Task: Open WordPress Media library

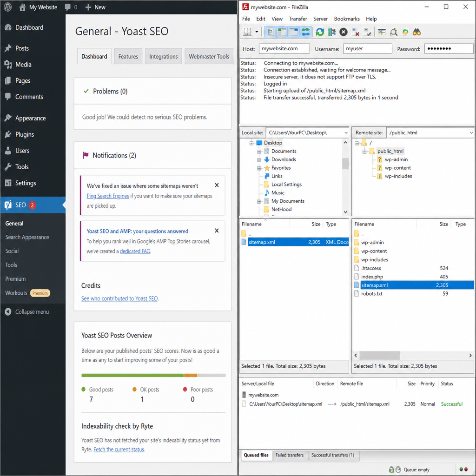Action: 23,64
